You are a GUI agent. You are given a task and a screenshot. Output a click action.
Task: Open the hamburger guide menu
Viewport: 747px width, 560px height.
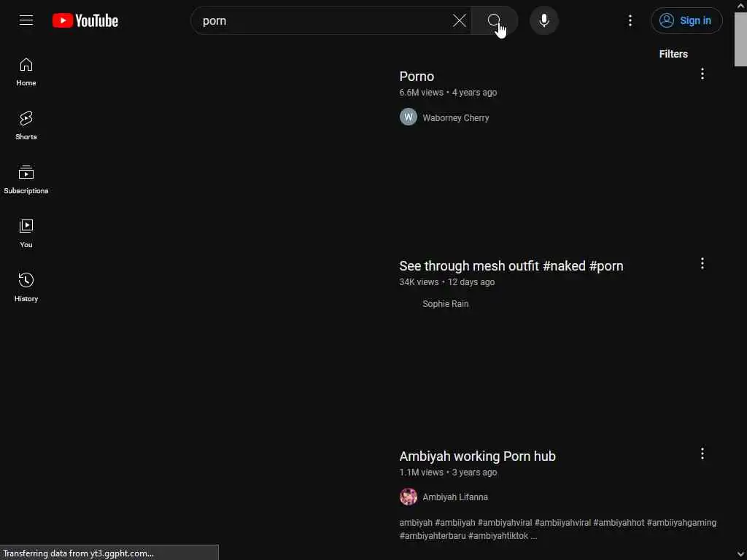(x=26, y=20)
